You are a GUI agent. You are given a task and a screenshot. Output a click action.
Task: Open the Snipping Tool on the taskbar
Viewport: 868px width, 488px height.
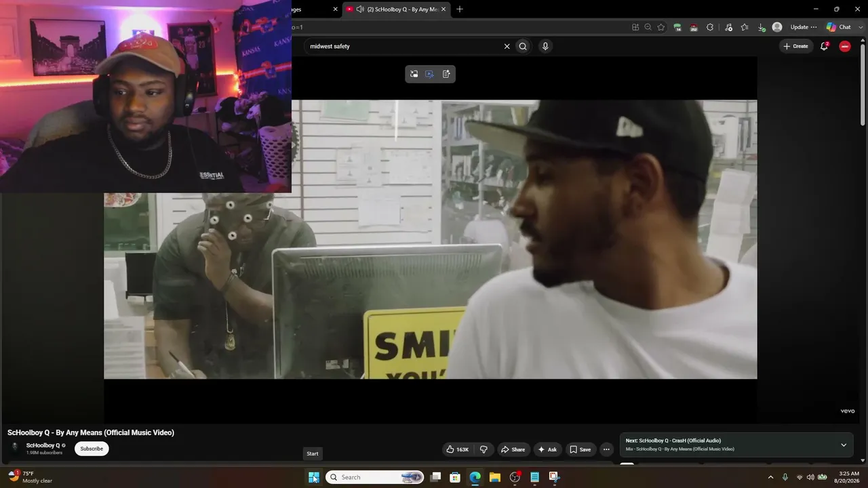coord(554,477)
